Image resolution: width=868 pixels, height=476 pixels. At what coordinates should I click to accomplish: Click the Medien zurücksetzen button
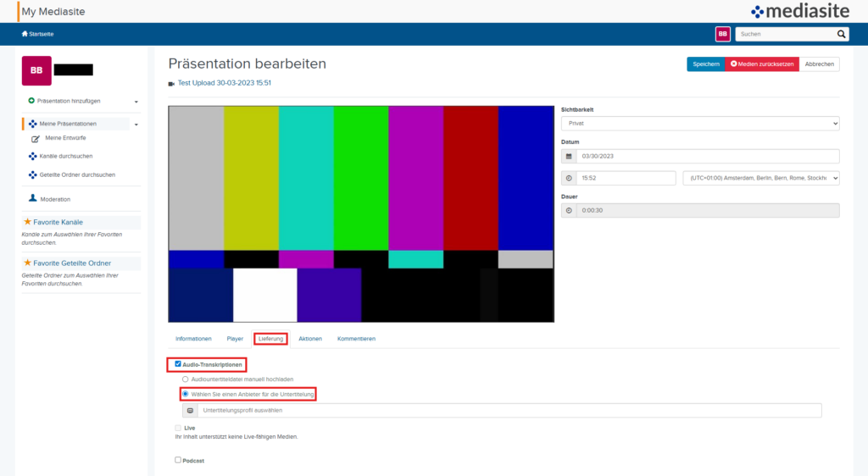click(761, 64)
